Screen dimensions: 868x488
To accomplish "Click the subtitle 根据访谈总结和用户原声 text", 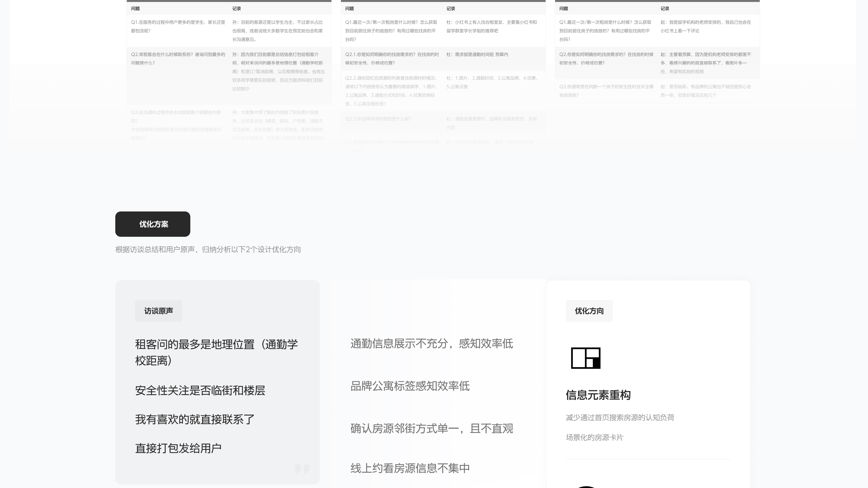I will pyautogui.click(x=208, y=250).
